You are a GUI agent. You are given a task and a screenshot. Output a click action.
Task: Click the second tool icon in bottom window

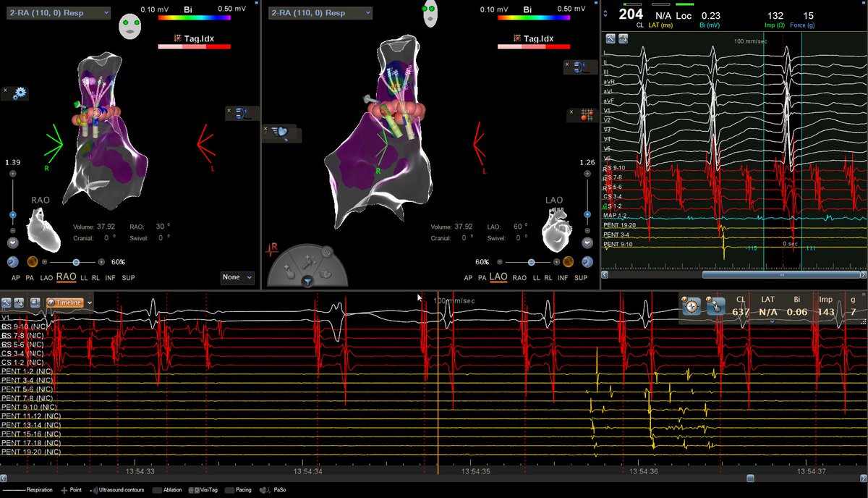(x=20, y=303)
